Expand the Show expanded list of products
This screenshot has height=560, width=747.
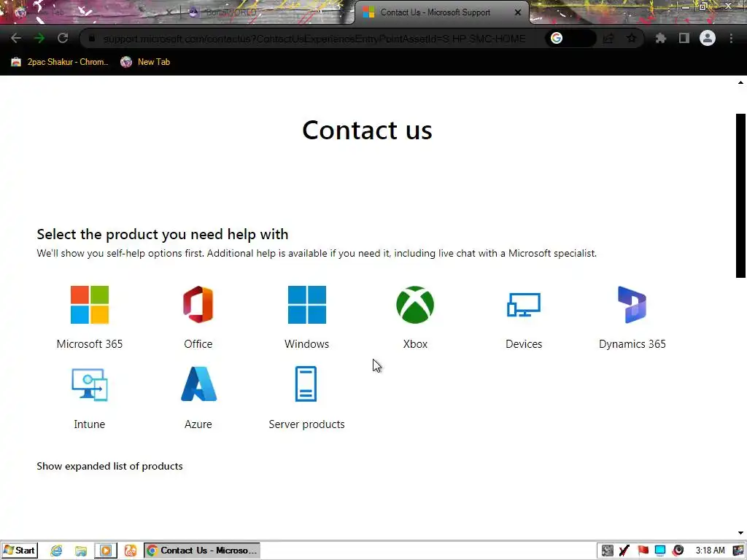(x=109, y=466)
